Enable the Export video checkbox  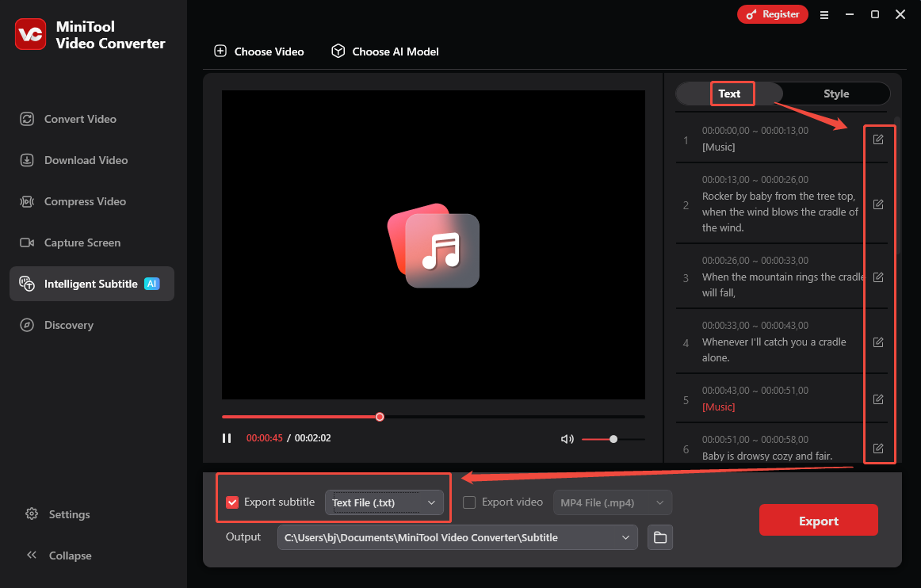469,502
